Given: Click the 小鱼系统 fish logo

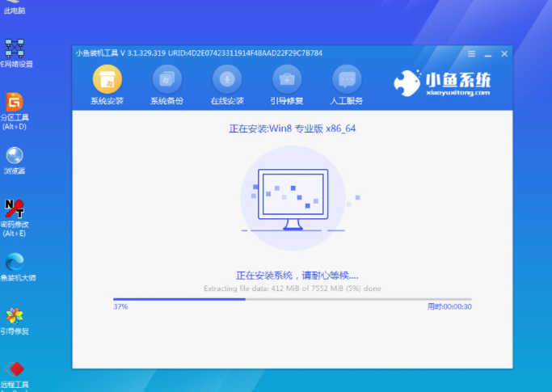Looking at the screenshot, I should (407, 83).
